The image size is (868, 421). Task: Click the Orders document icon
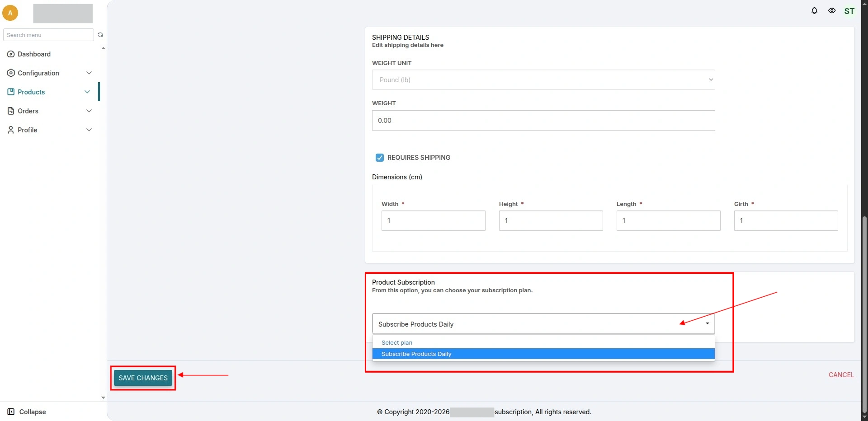(x=11, y=111)
